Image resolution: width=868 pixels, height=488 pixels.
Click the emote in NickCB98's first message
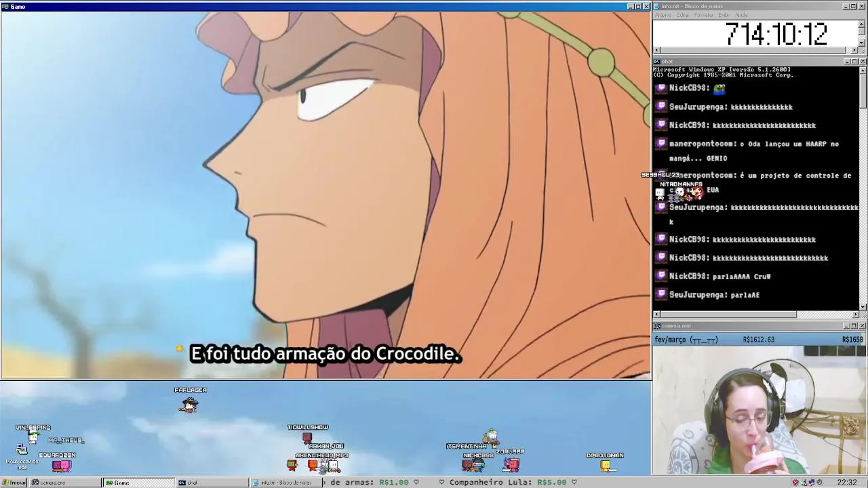click(x=719, y=87)
